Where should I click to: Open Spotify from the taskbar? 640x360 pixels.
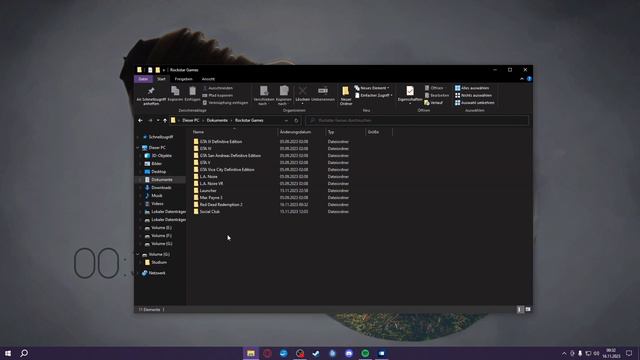(x=365, y=353)
